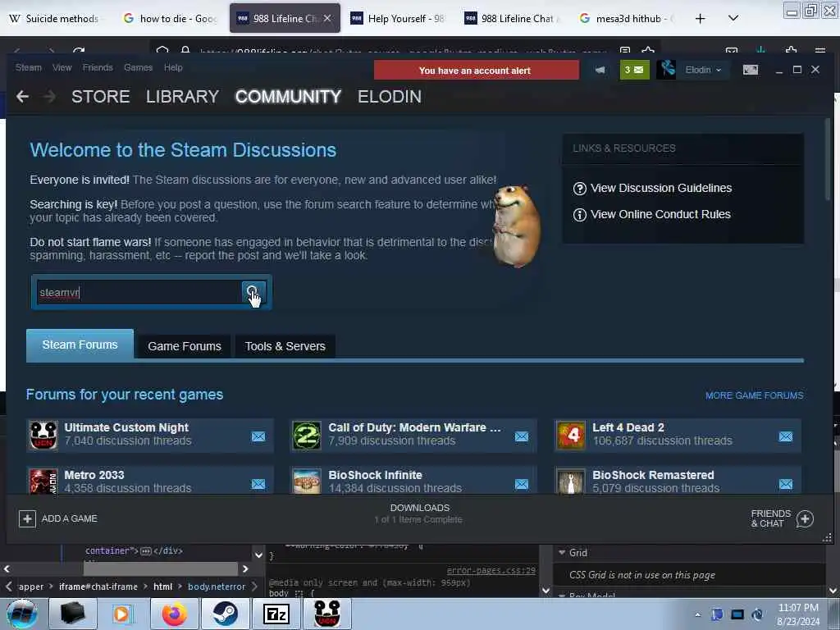Switch to the Game Forums tab
This screenshot has width=840, height=630.
tap(185, 347)
